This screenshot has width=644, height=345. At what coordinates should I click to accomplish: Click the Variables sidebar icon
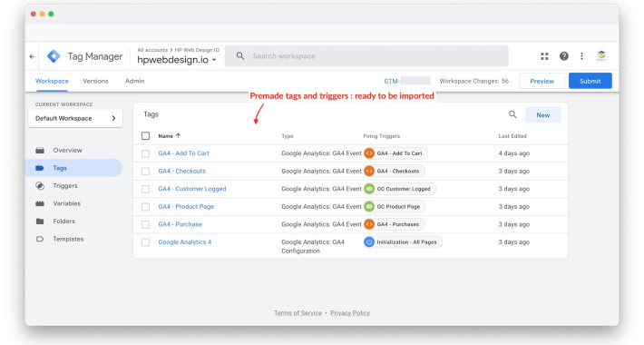click(40, 203)
